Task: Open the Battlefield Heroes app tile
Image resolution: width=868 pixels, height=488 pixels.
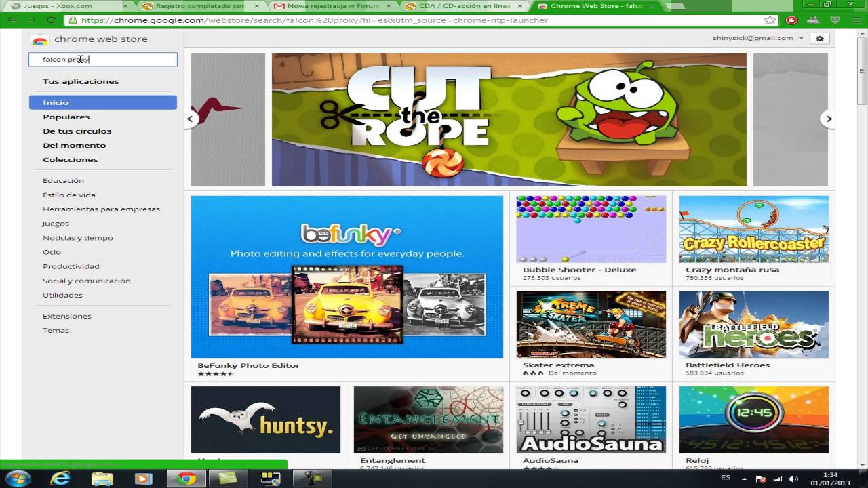Action: (x=754, y=333)
